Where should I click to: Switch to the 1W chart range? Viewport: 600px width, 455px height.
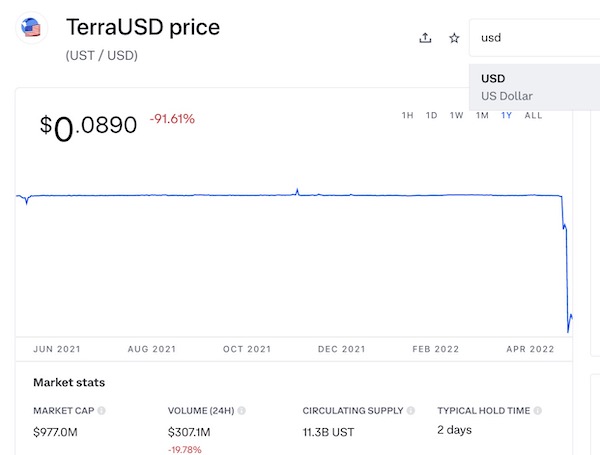pos(456,116)
